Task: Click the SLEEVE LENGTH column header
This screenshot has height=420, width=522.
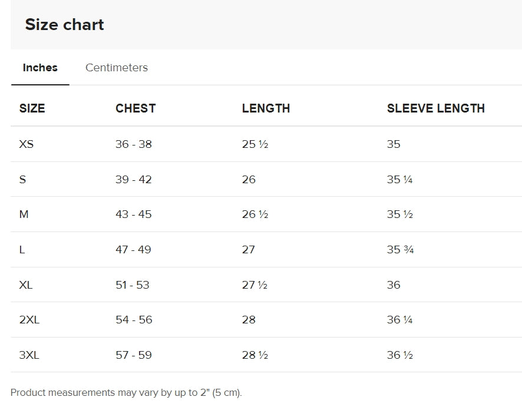Action: (x=435, y=108)
